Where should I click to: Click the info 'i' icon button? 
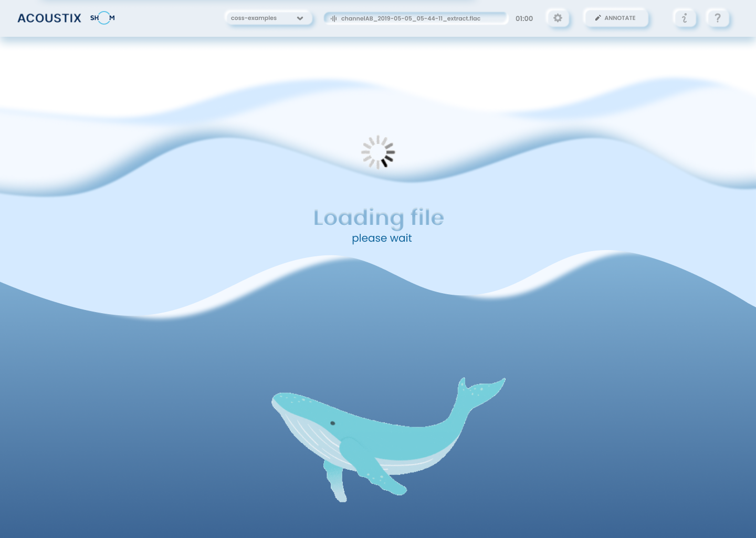click(x=685, y=18)
